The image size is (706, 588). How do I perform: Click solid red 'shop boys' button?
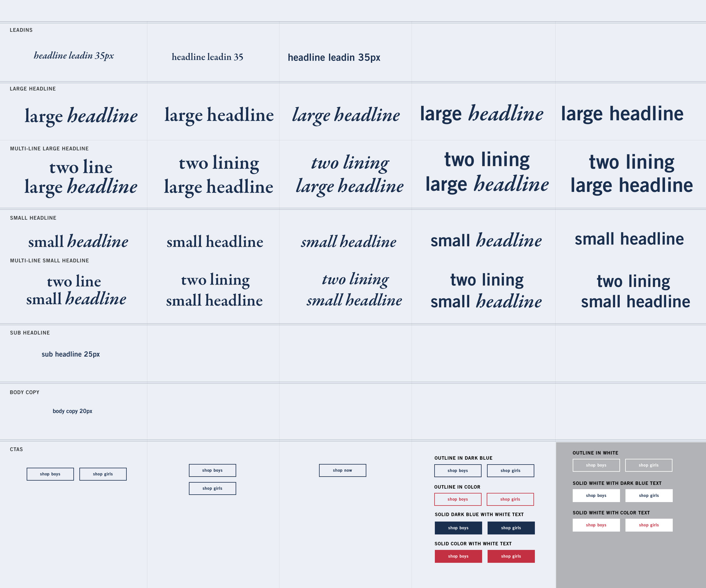[x=458, y=556]
